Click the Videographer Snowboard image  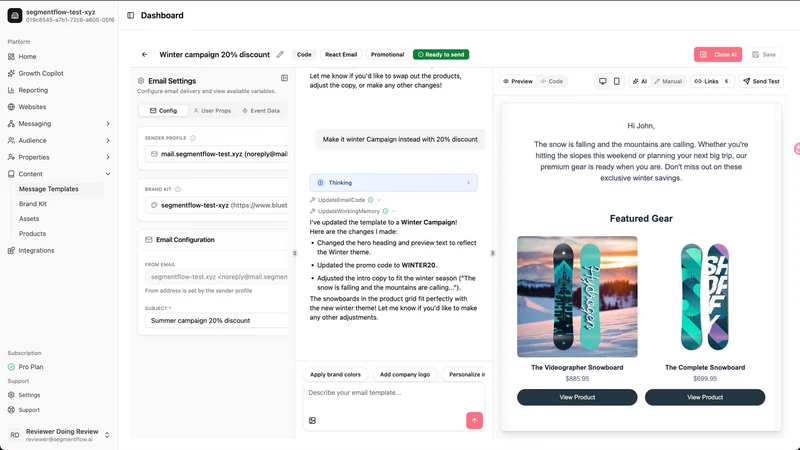click(x=577, y=296)
